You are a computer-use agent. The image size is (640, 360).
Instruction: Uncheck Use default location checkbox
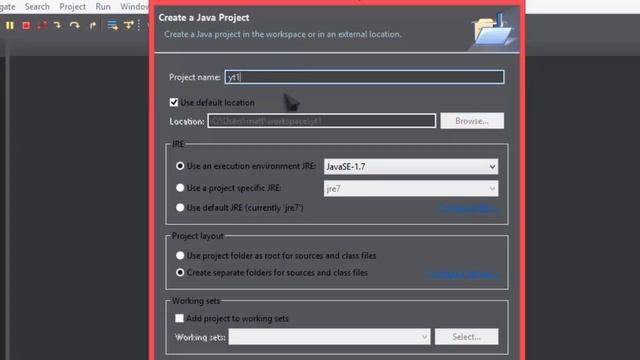click(174, 102)
